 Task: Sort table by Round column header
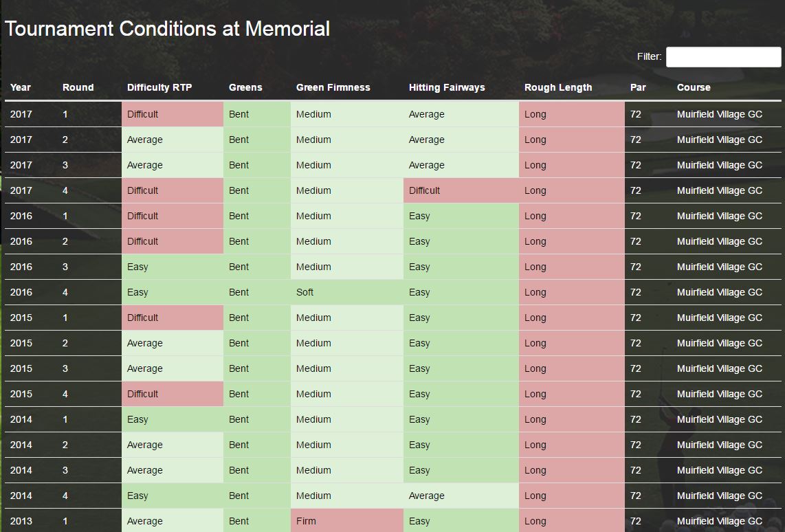pos(78,87)
